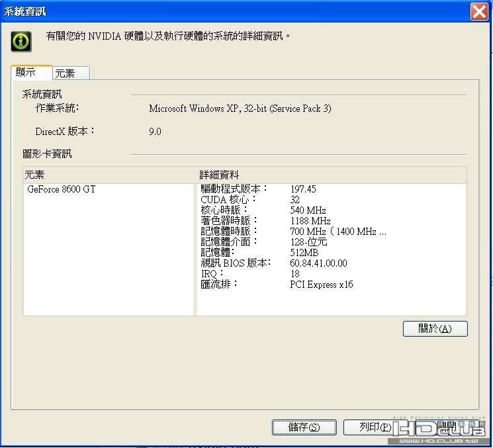Select the driver version value 197.45
The height and width of the screenshot is (448, 493).
(303, 189)
